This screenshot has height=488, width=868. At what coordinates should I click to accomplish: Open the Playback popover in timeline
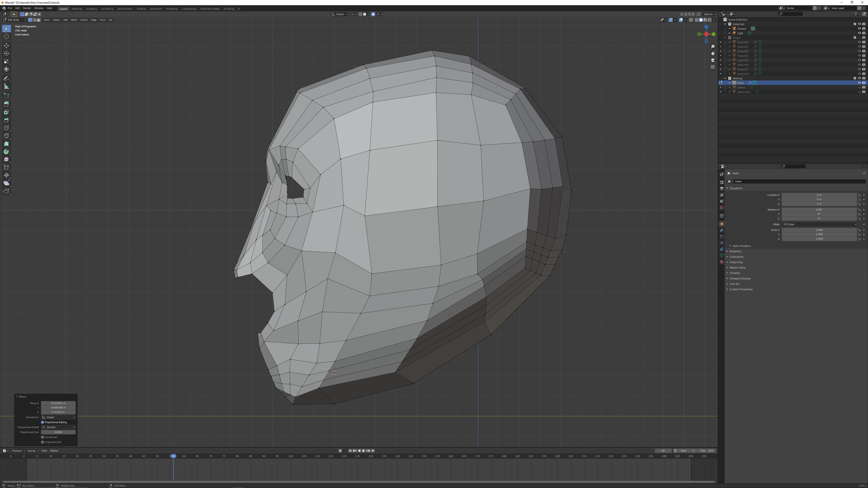pos(18,451)
